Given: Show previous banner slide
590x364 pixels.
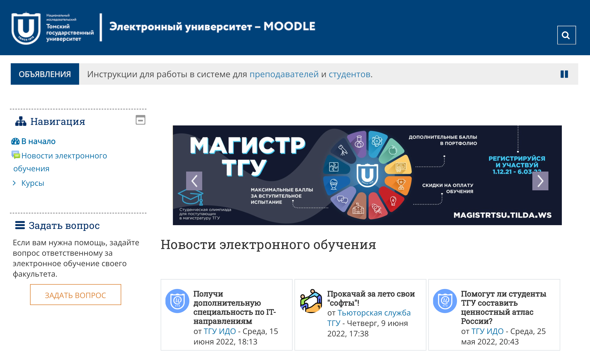Looking at the screenshot, I should point(194,181).
